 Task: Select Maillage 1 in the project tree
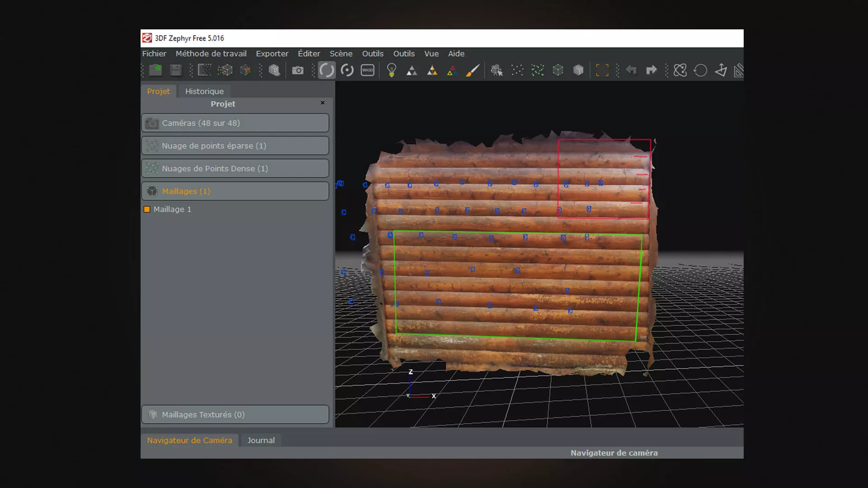coord(172,209)
